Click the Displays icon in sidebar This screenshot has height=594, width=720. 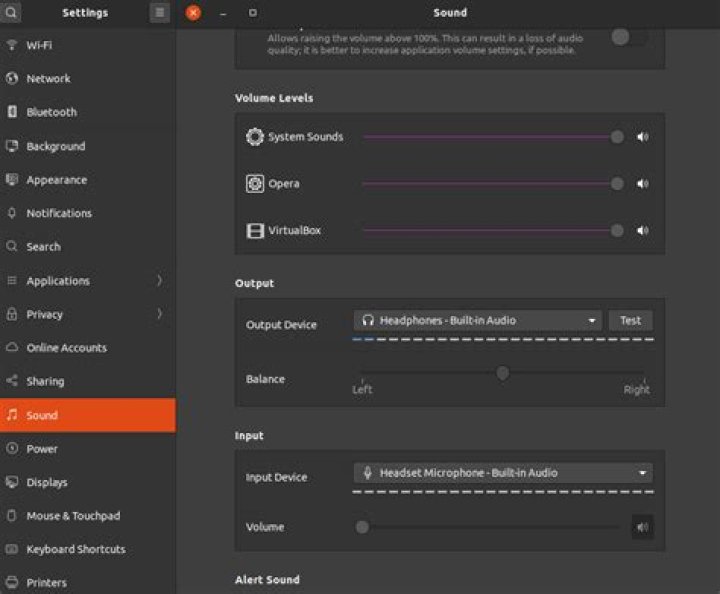[x=12, y=482]
